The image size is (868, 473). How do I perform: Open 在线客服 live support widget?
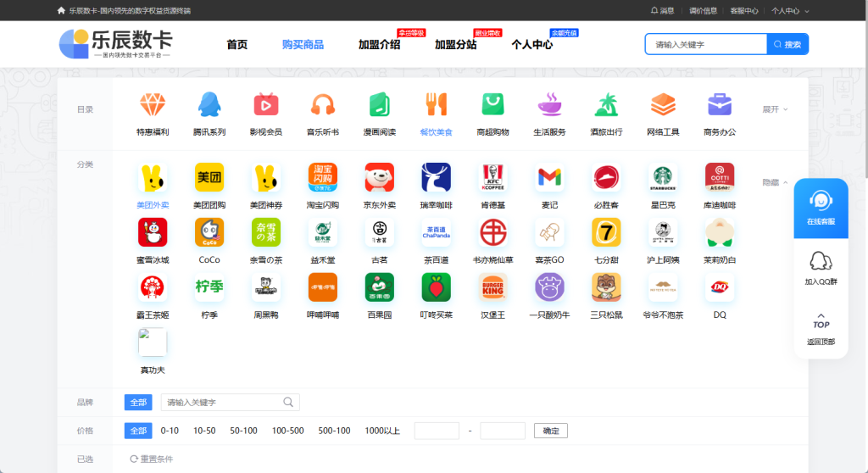tap(821, 209)
